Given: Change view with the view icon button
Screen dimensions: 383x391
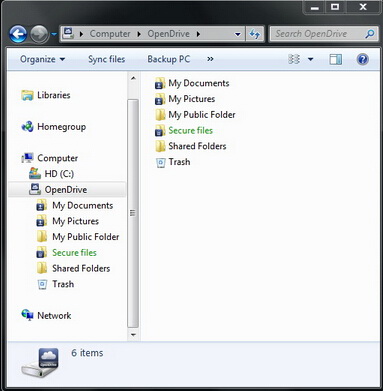Looking at the screenshot, I should click(294, 59).
